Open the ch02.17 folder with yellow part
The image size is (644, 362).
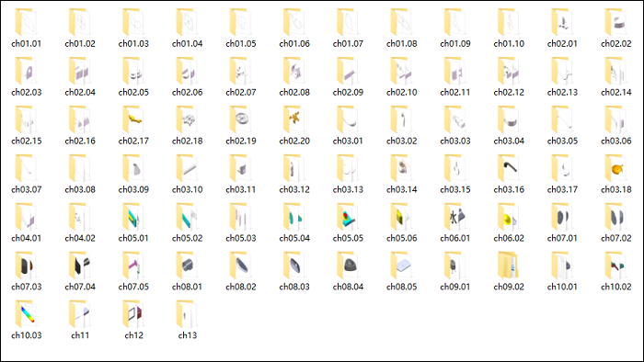(133, 119)
